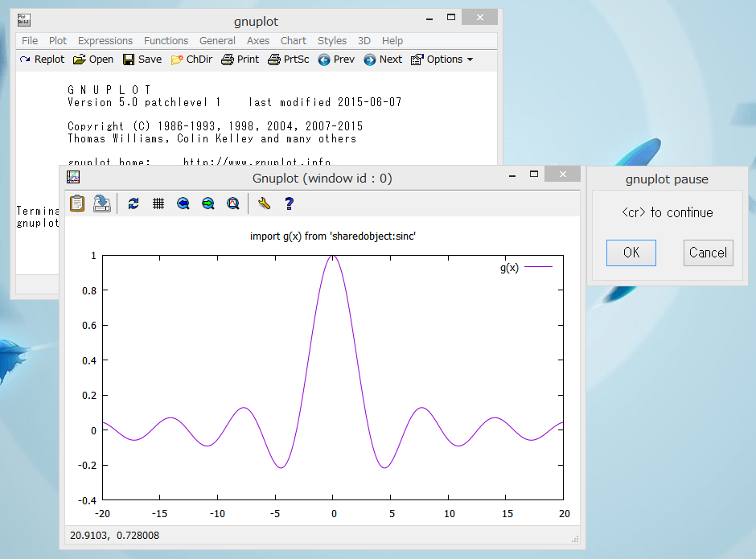Reset zoom with the autoscale magnifier icon
This screenshot has height=559, width=756.
(232, 203)
